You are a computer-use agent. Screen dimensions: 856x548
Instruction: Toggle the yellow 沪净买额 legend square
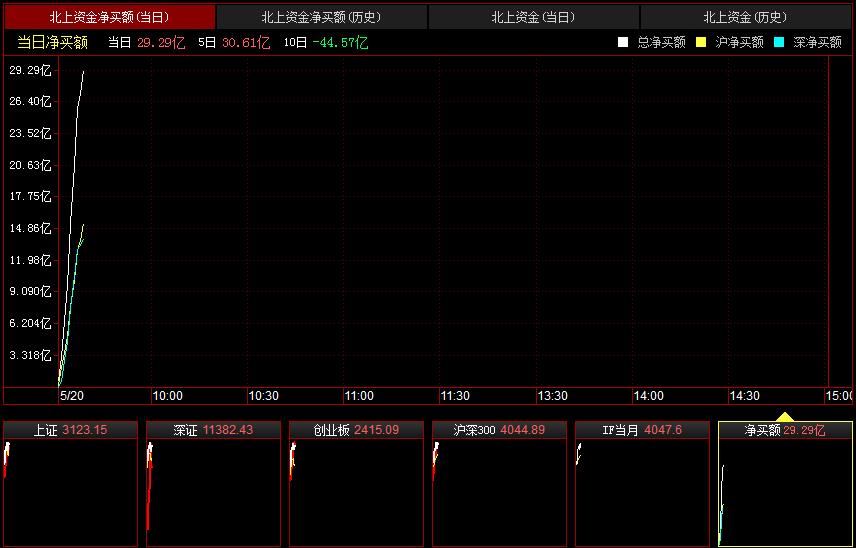point(701,42)
